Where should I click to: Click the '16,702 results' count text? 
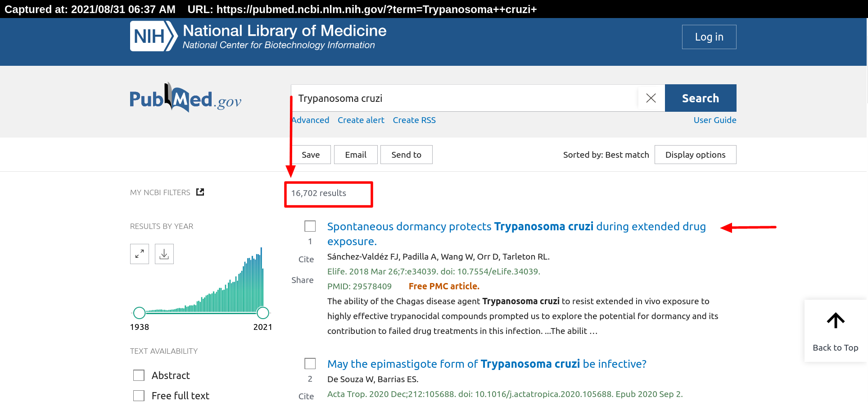point(319,193)
